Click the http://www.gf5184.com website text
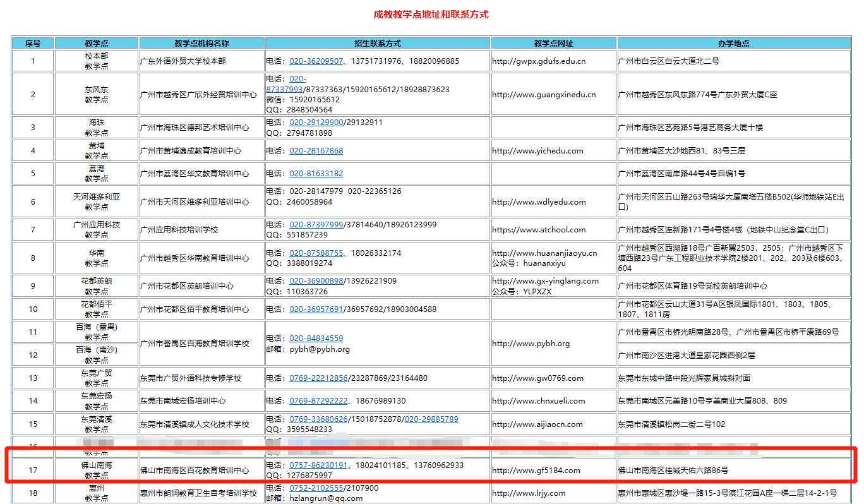 (x=536, y=471)
